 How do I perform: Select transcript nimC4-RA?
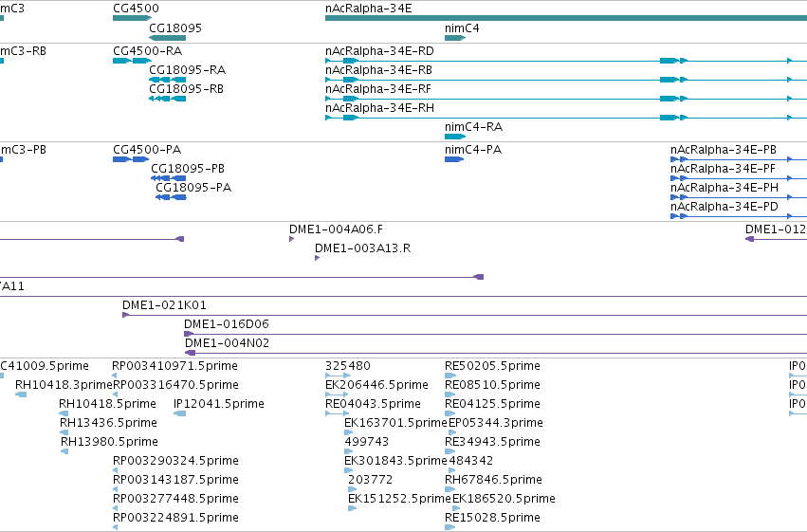tap(455, 137)
